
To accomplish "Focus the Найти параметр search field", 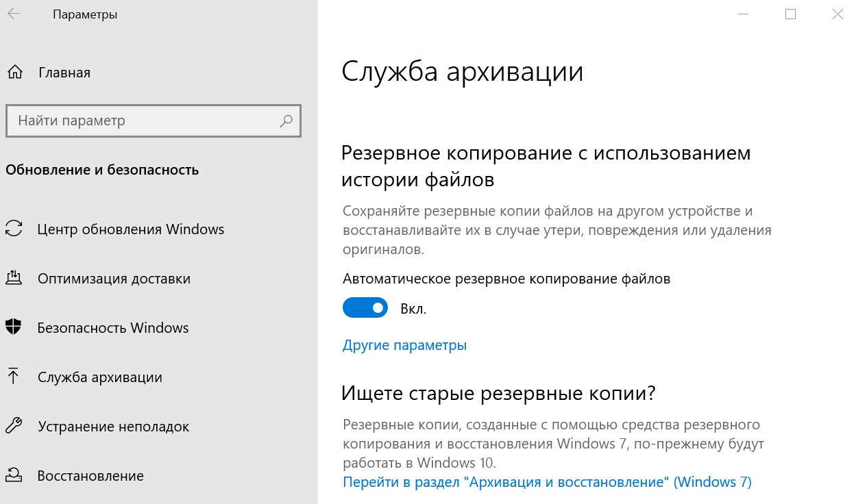I will pyautogui.click(x=154, y=121).
